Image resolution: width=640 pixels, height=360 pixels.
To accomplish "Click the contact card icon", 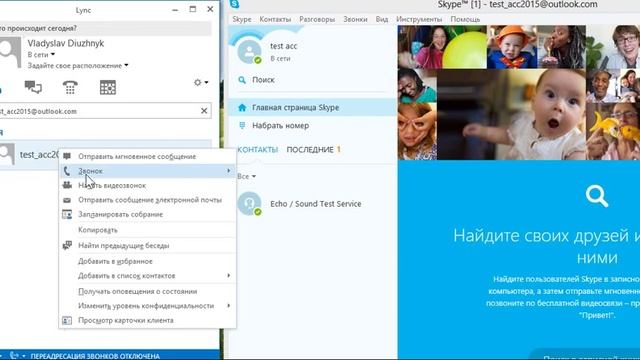I will coord(67,320).
